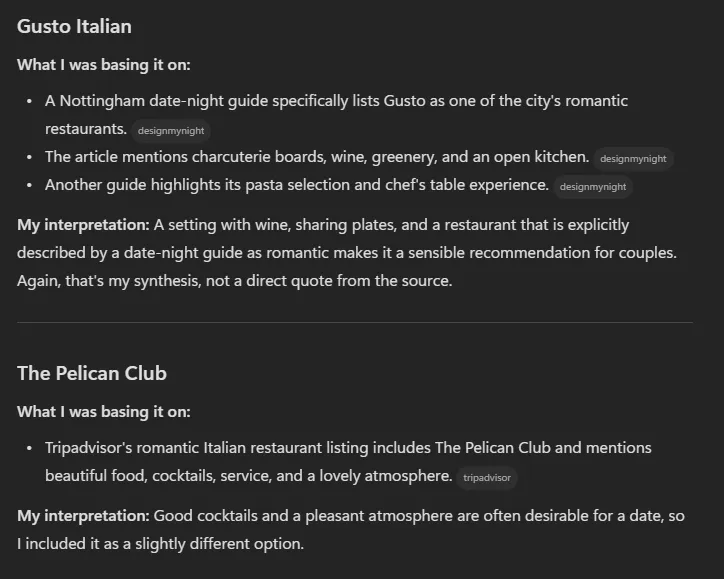Open the designmynight citation after "restaurants."
Viewport: 724px width, 579px height.
point(171,131)
